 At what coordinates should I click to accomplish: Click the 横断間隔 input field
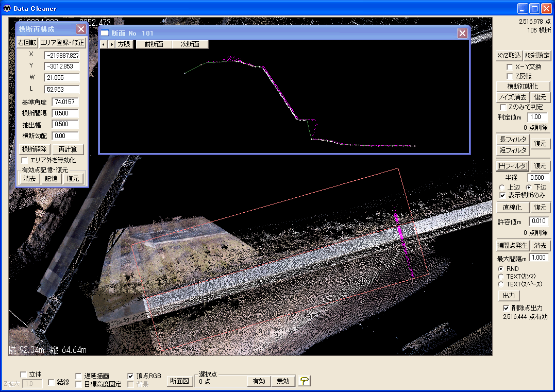[65, 113]
